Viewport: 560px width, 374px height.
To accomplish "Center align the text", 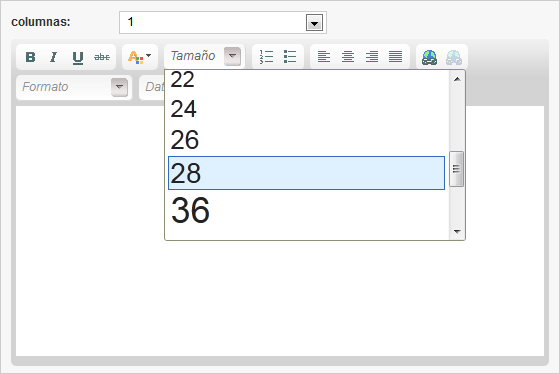I will click(348, 56).
